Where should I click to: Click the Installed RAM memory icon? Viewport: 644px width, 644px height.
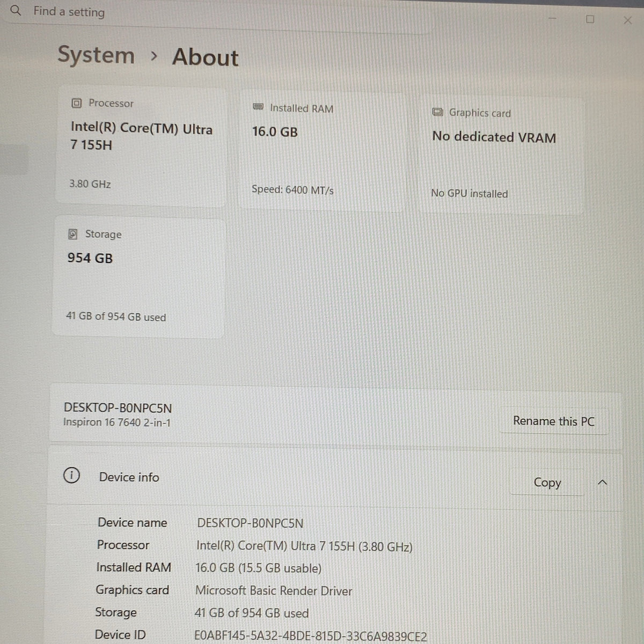point(258,107)
